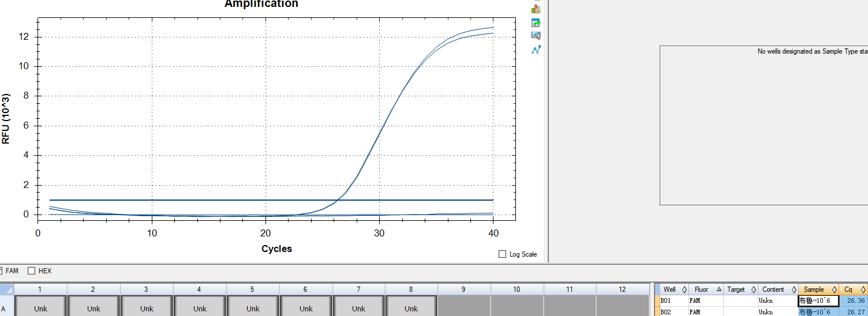Select the blue horizontal threshold line in the chart
868x316 pixels.
tap(271, 200)
